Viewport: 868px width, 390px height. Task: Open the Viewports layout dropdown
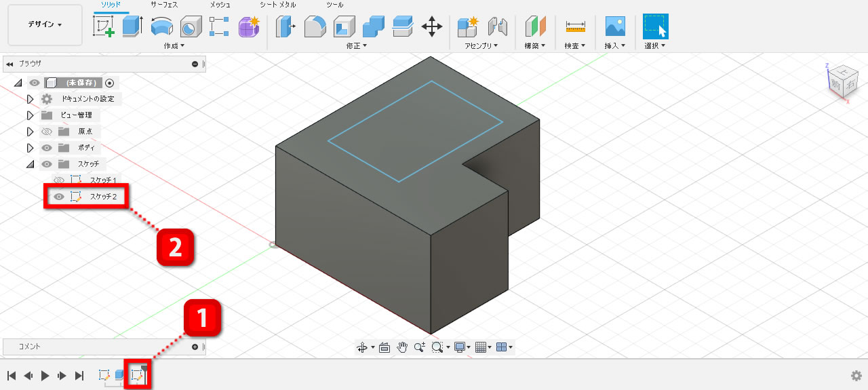[x=505, y=347]
